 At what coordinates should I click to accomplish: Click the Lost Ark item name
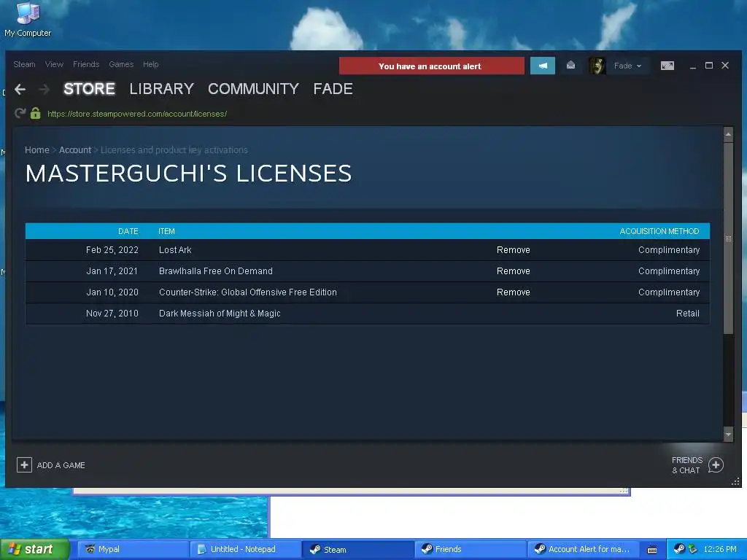coord(175,250)
